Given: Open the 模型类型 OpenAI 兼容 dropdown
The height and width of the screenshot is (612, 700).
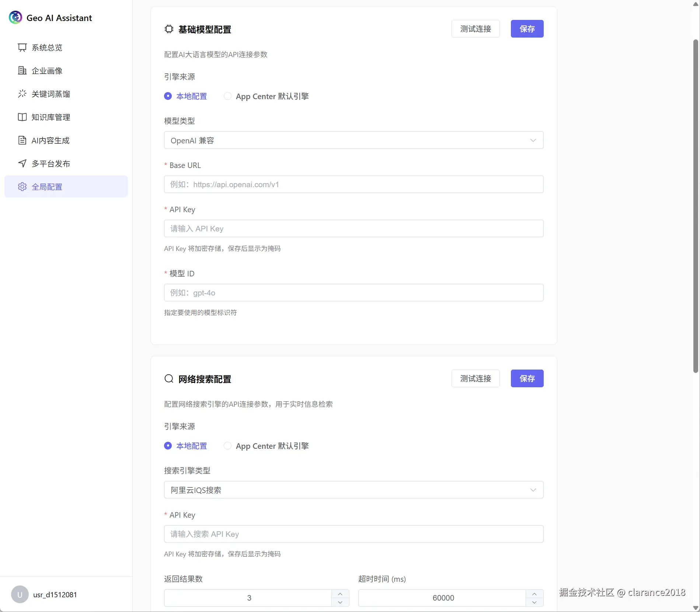Looking at the screenshot, I should coord(354,140).
